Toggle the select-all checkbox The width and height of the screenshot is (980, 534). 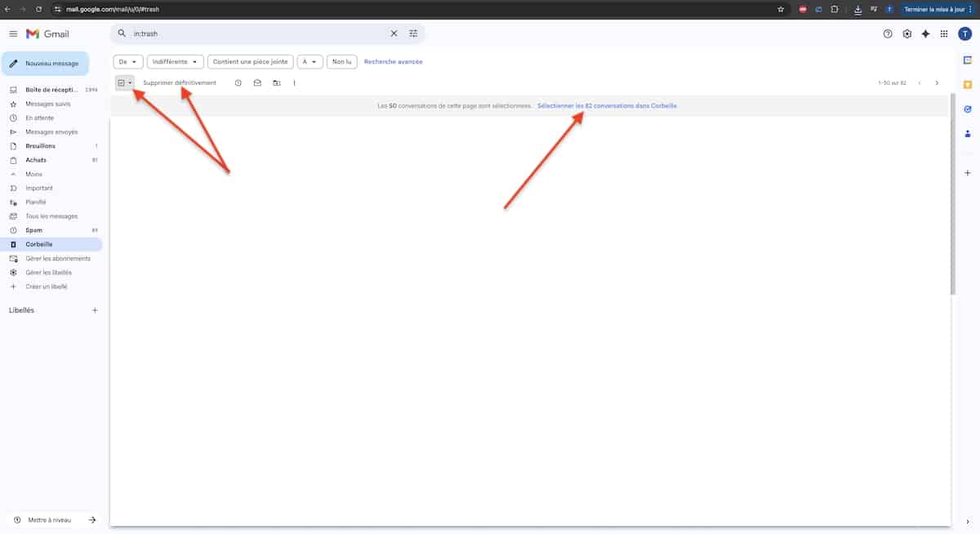[122, 82]
